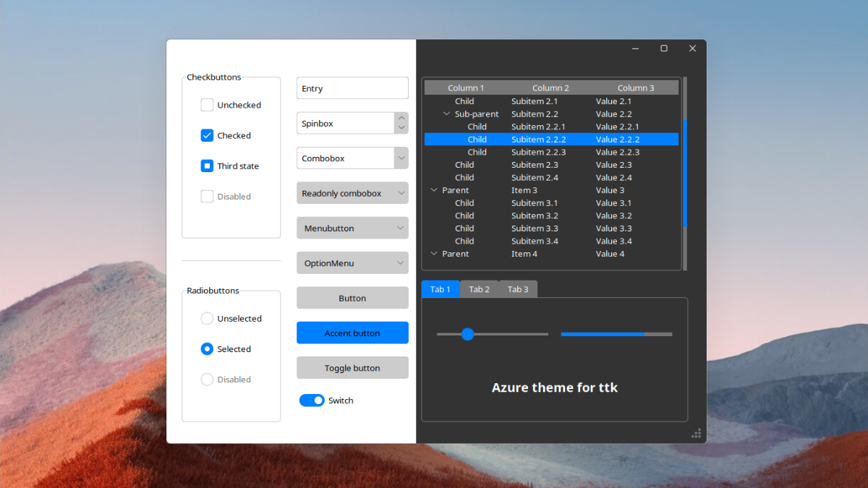
Task: Click the Column 3 header
Action: (x=636, y=87)
